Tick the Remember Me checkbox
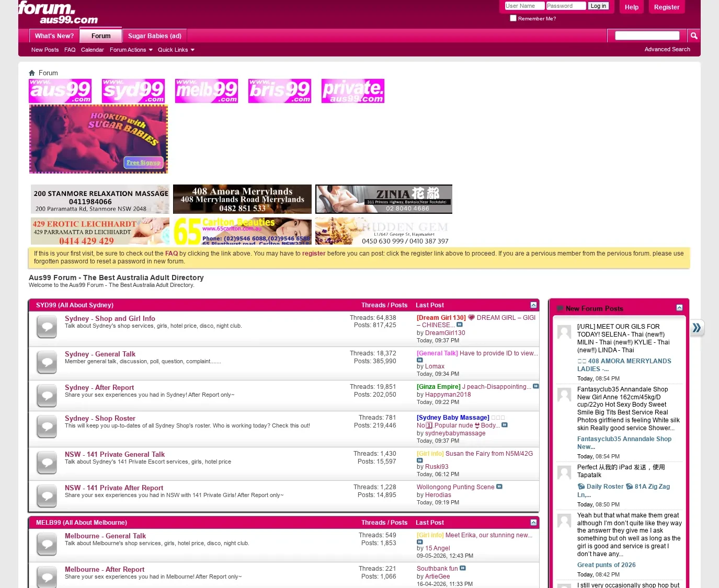The width and height of the screenshot is (719, 588). click(x=513, y=18)
